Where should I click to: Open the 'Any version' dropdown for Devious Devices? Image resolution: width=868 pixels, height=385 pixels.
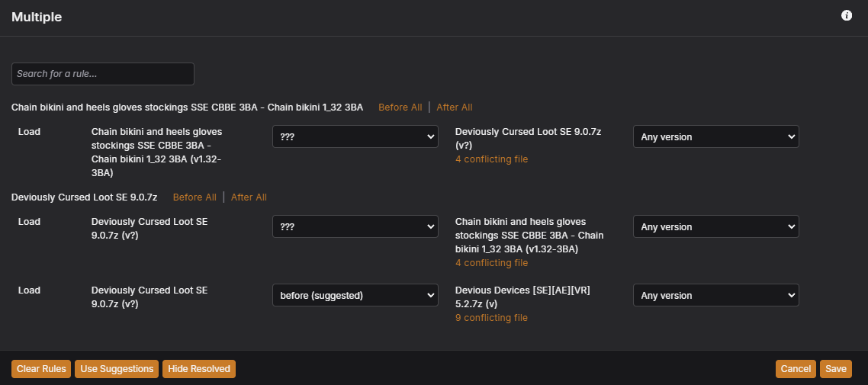(x=716, y=295)
